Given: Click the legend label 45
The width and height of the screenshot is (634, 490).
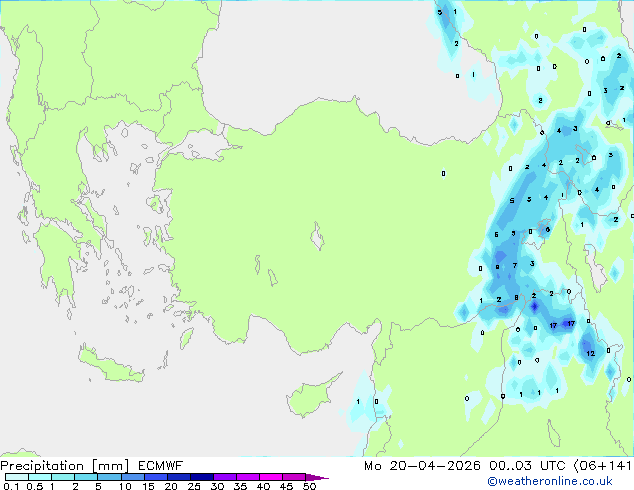Looking at the screenshot, I should (286, 486).
